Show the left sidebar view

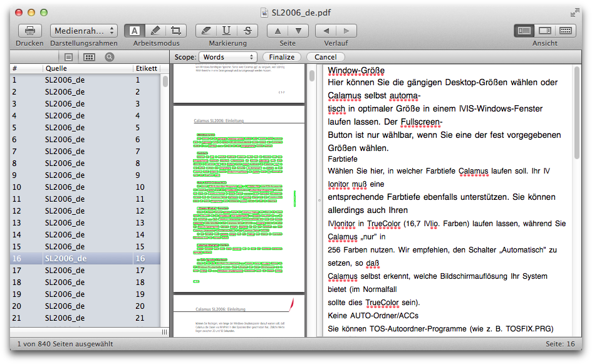tap(524, 31)
